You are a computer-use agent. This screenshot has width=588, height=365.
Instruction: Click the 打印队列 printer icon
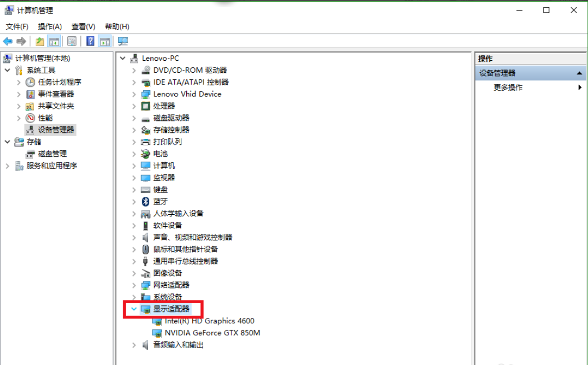click(x=146, y=142)
